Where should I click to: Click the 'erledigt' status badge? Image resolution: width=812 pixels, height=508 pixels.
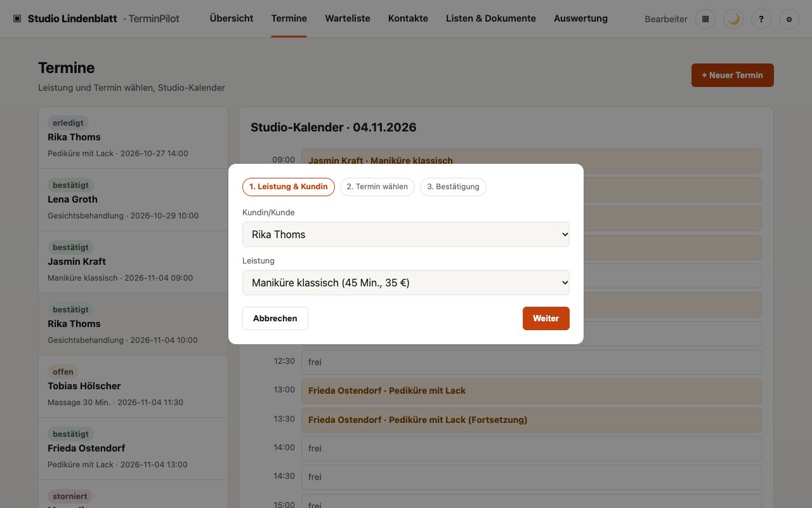(69, 123)
